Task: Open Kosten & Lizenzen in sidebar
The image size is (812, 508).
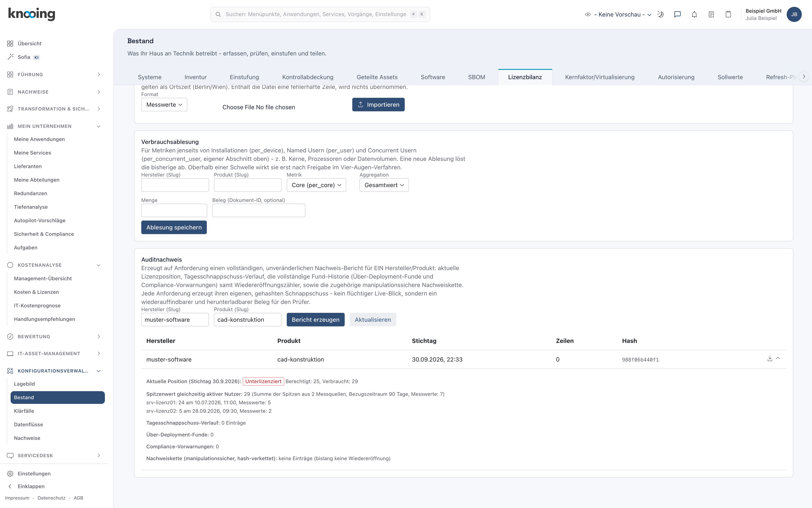Action: [36, 292]
